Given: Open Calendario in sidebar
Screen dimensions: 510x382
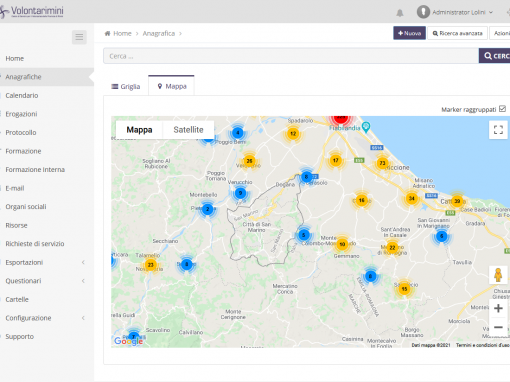Looking at the screenshot, I should tap(22, 95).
